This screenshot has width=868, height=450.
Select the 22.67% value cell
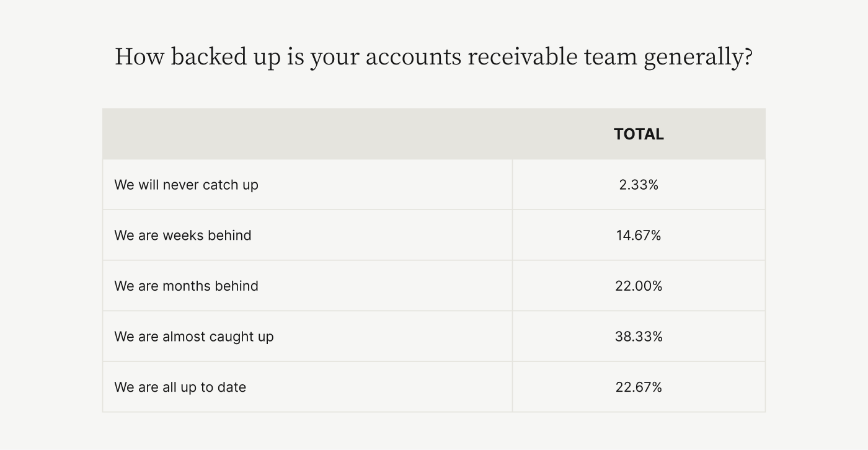point(639,387)
